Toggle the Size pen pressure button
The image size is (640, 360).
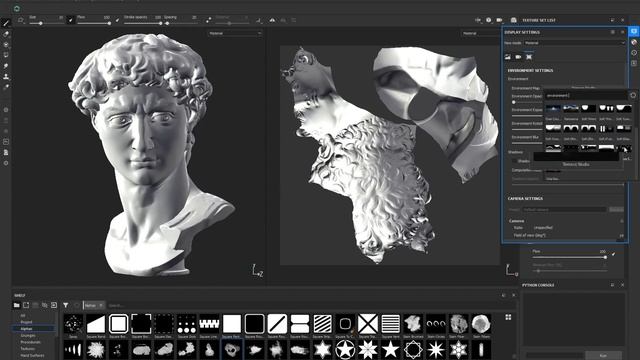pyautogui.click(x=70, y=20)
